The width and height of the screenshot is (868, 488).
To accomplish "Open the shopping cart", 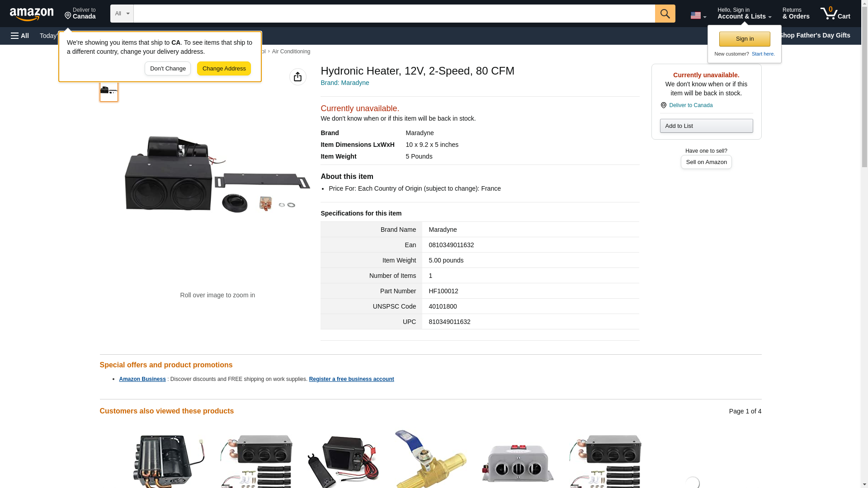I will tap(835, 14).
